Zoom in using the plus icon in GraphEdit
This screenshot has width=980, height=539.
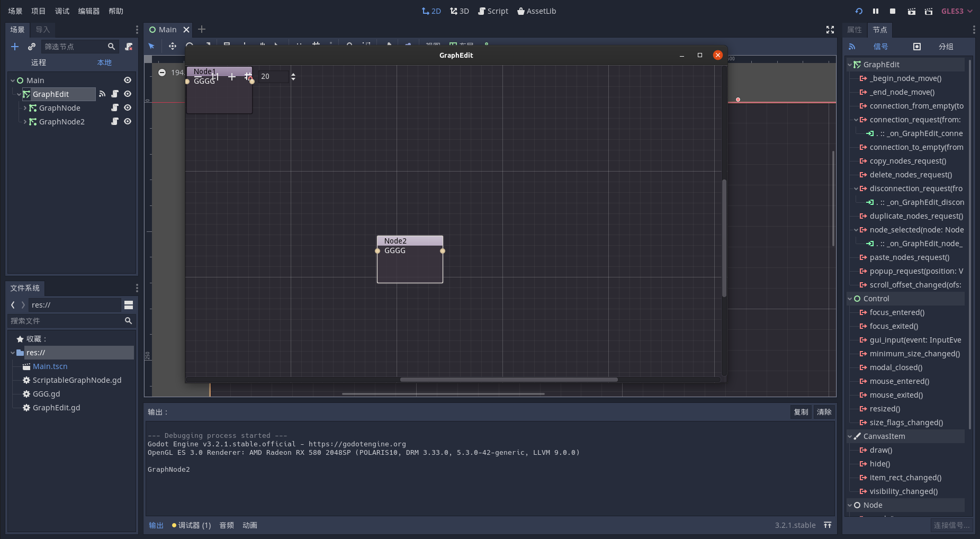click(232, 76)
